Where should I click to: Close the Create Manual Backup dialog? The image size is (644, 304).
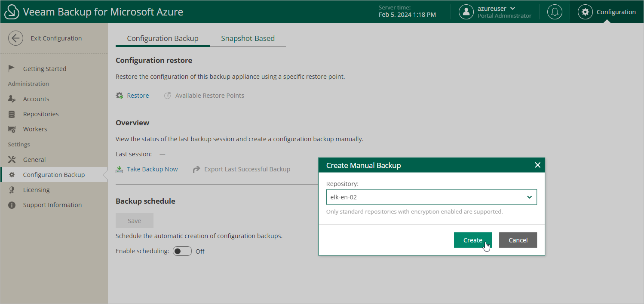(x=537, y=165)
